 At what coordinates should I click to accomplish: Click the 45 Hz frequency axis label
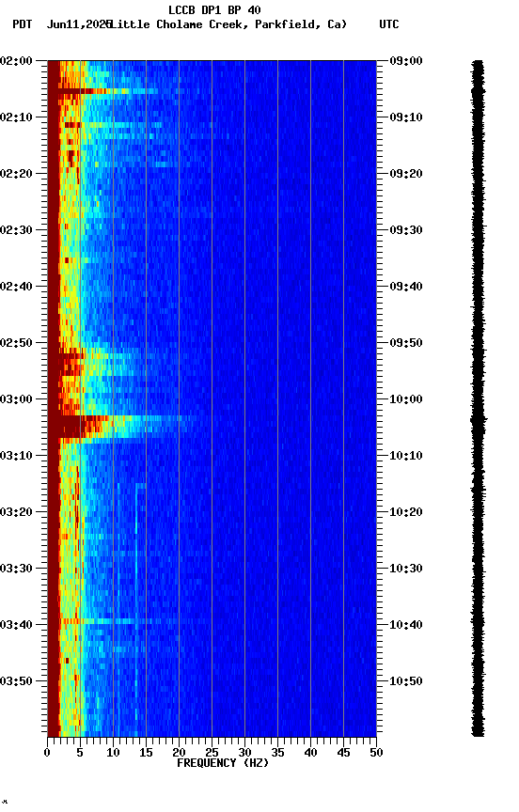(343, 753)
